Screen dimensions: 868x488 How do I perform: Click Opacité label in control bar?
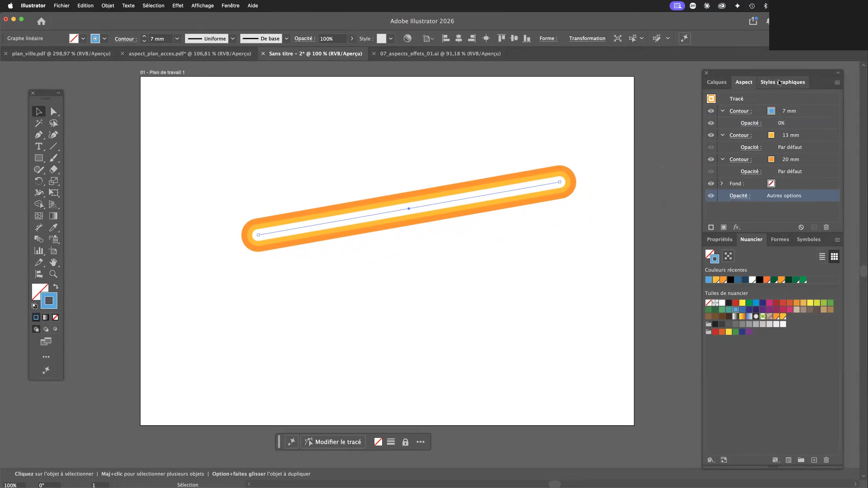305,38
